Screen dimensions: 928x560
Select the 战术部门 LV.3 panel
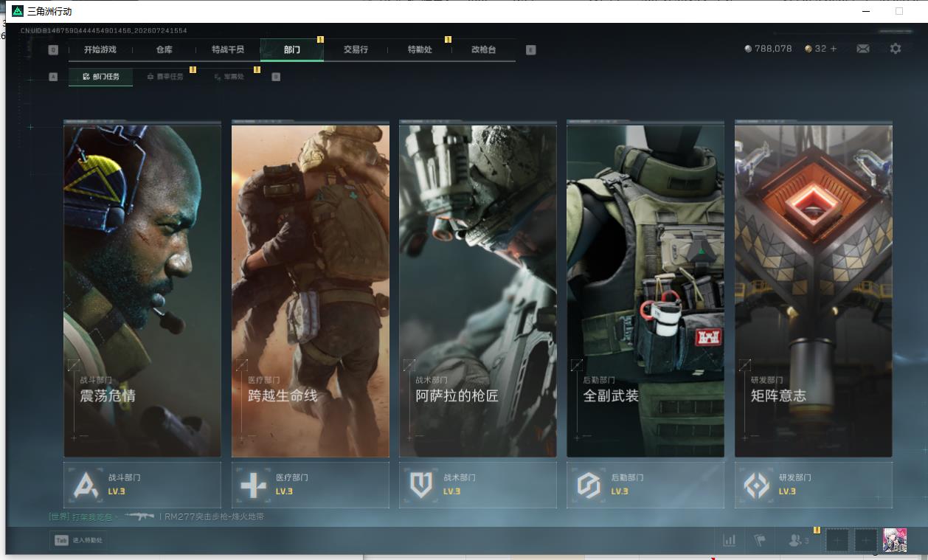(478, 485)
